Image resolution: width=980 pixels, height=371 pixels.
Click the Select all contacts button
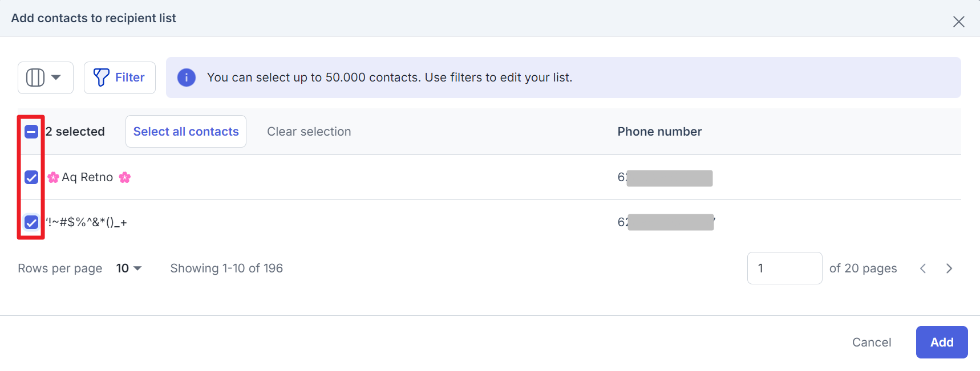pos(186,132)
